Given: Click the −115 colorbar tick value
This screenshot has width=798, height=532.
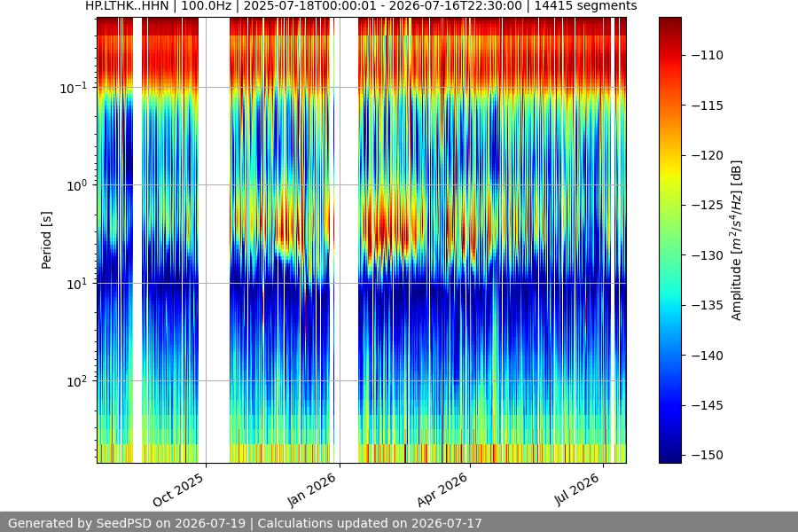Looking at the screenshot, I should (x=708, y=106).
